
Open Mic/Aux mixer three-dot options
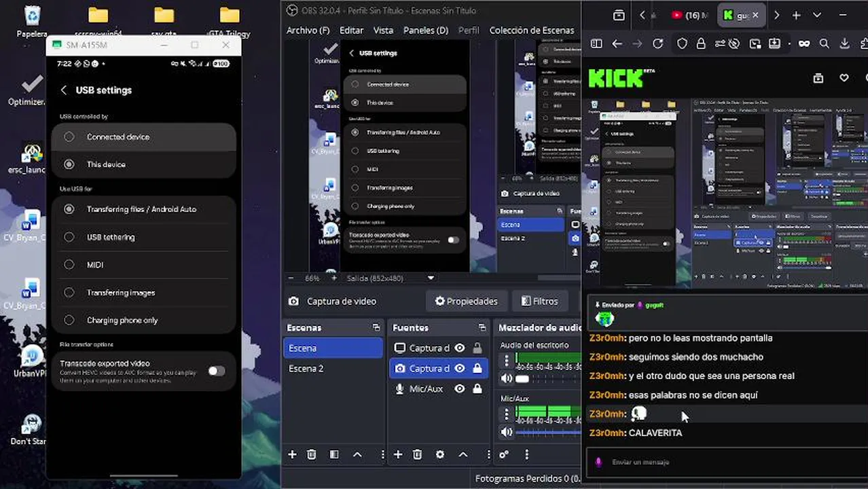(x=506, y=414)
